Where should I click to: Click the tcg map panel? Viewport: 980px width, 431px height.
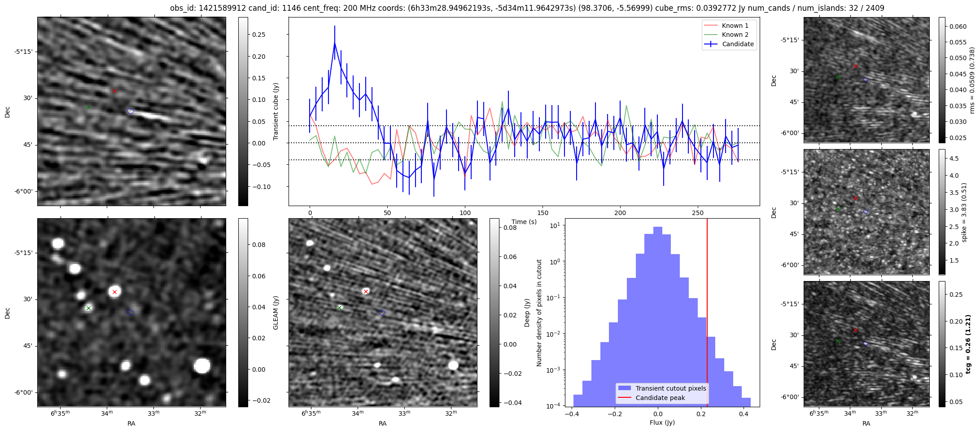866,344
